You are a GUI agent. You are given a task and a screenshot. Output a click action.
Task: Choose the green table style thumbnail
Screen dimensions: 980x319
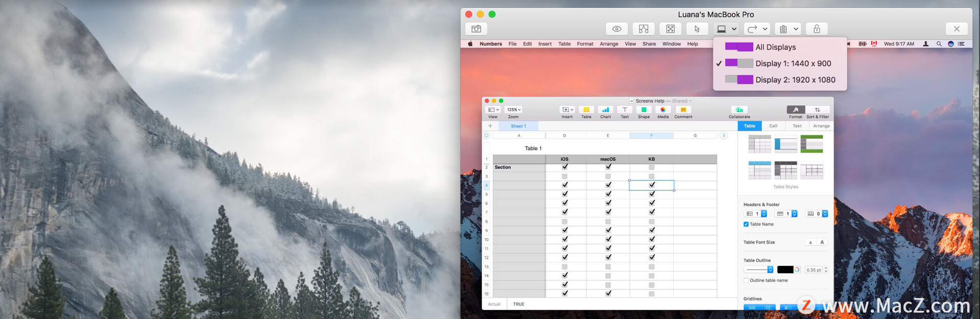812,144
